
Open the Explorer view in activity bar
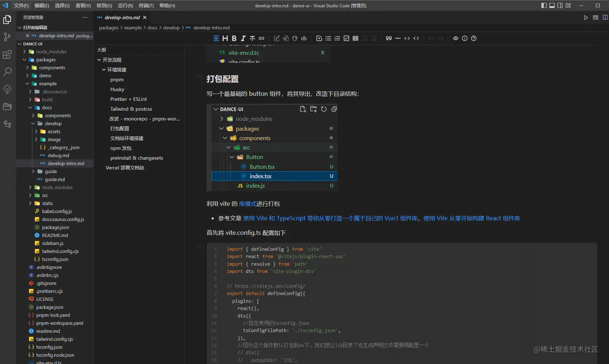coord(7,20)
